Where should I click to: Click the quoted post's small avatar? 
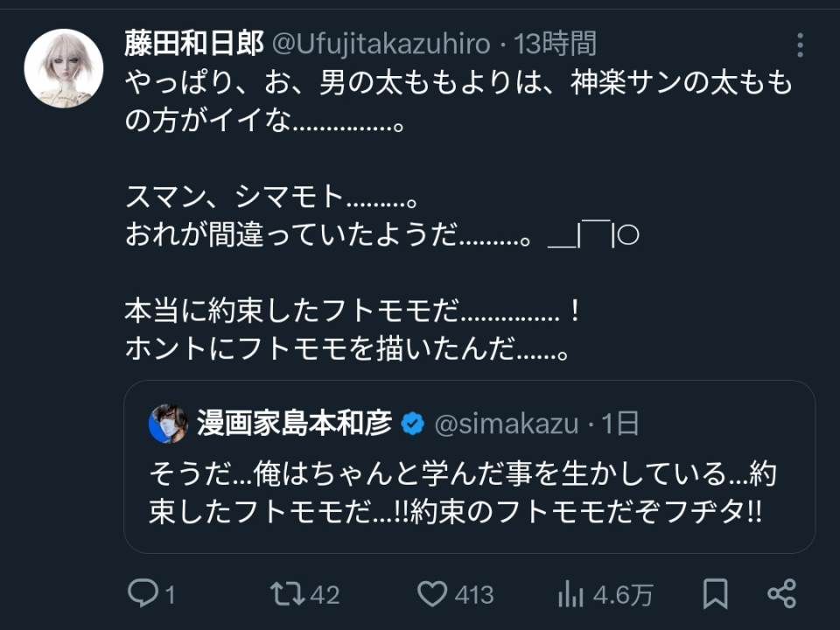[168, 424]
